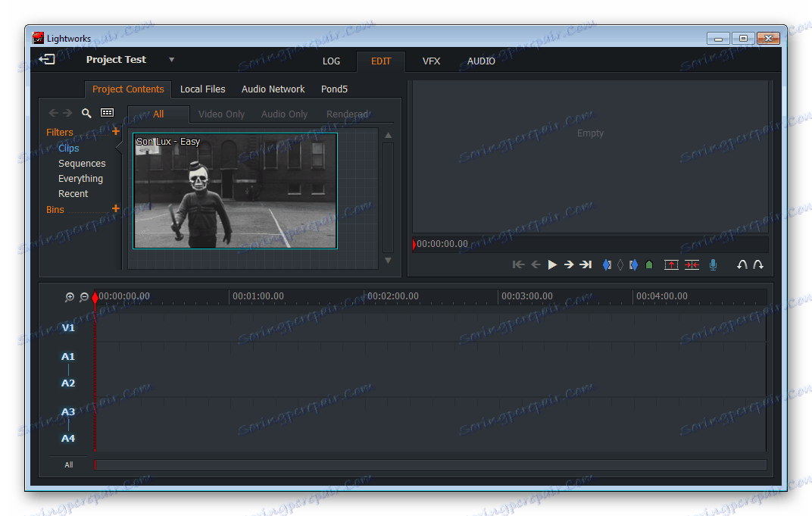Open the Project Test dropdown arrow
Image resolution: width=812 pixels, height=516 pixels.
point(171,60)
